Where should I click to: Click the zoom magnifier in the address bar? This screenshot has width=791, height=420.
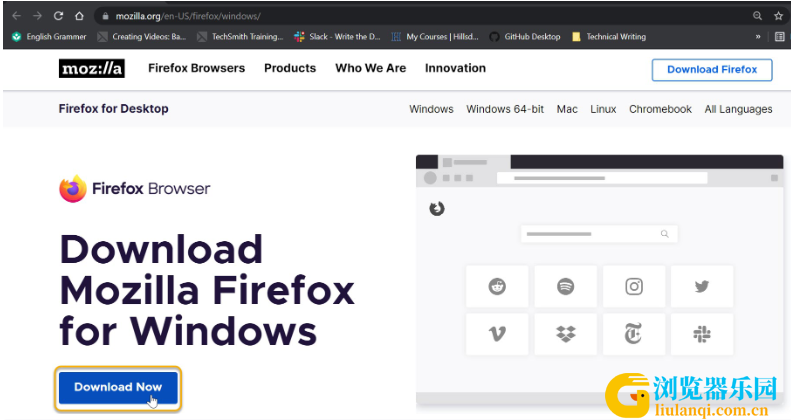click(757, 16)
